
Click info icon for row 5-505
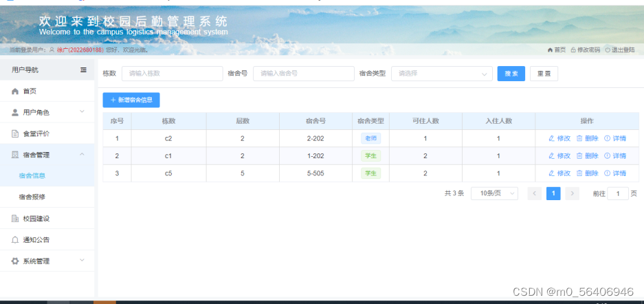(x=607, y=173)
